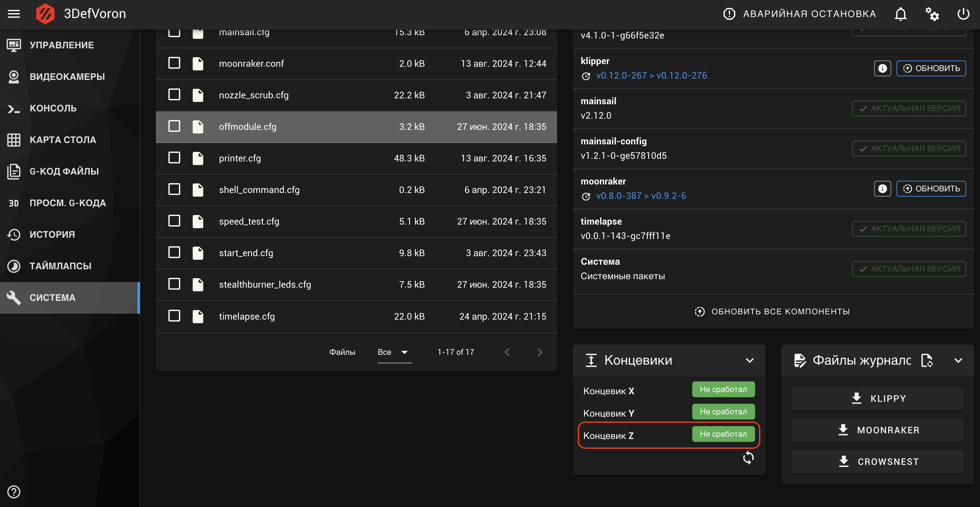This screenshot has width=980, height=507.
Task: Click Обновить все компоненты button
Action: (x=773, y=311)
